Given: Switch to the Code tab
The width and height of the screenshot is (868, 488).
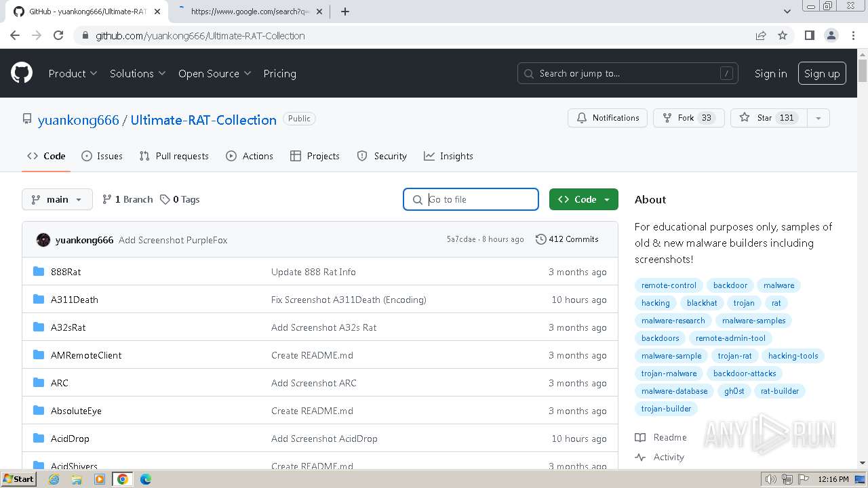Looking at the screenshot, I should point(46,156).
